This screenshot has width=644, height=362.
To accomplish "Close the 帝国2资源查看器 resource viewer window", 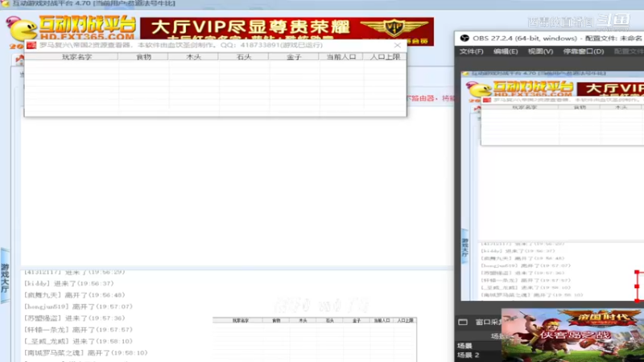I will [397, 45].
